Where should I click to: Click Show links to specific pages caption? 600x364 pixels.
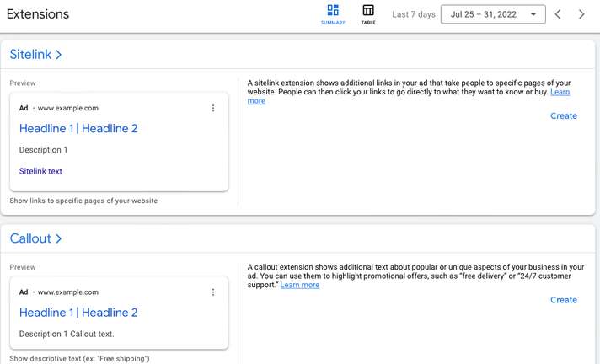[83, 201]
